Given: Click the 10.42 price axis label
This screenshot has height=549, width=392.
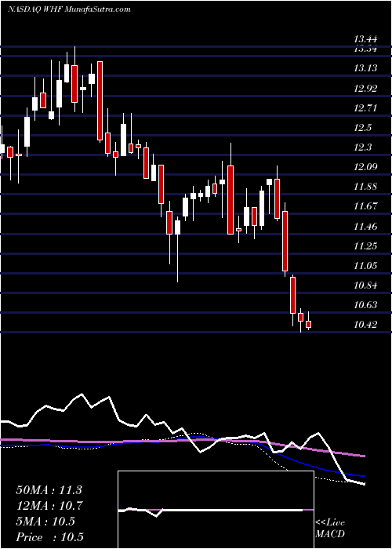Looking at the screenshot, I should tap(365, 325).
